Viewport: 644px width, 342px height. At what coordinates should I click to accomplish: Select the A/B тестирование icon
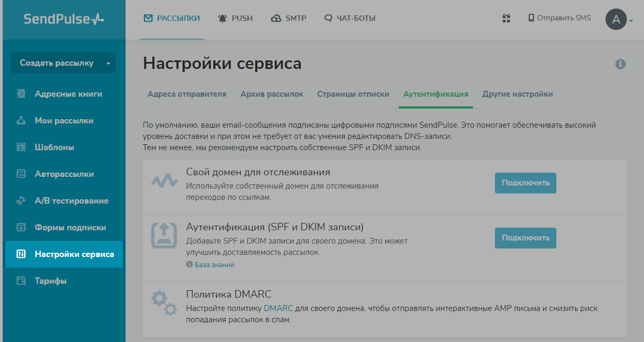pyautogui.click(x=21, y=200)
